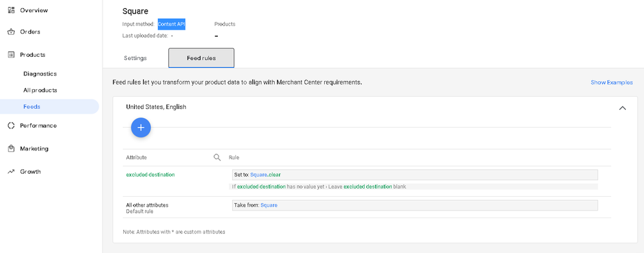Viewport: 644px width, 253px height.
Task: Click the Products list icon
Action: point(11,55)
